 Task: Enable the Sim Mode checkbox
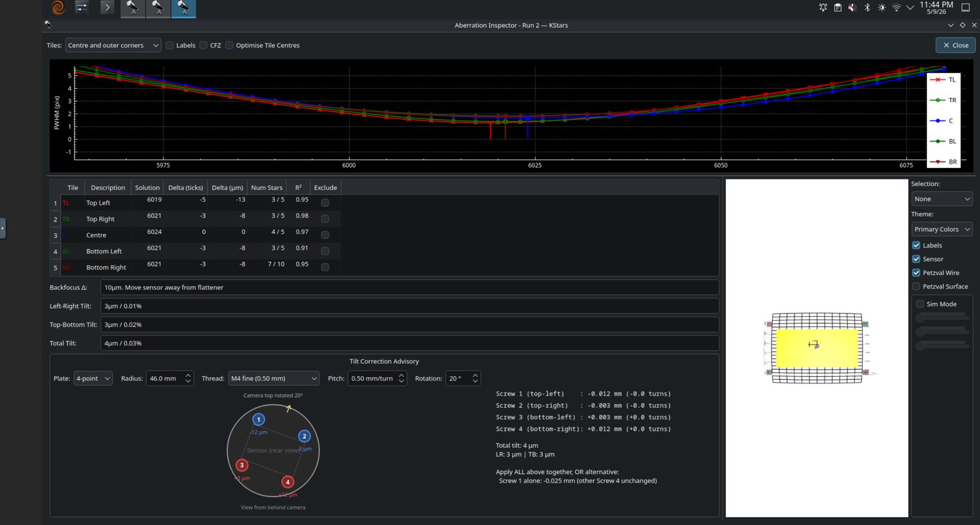920,304
